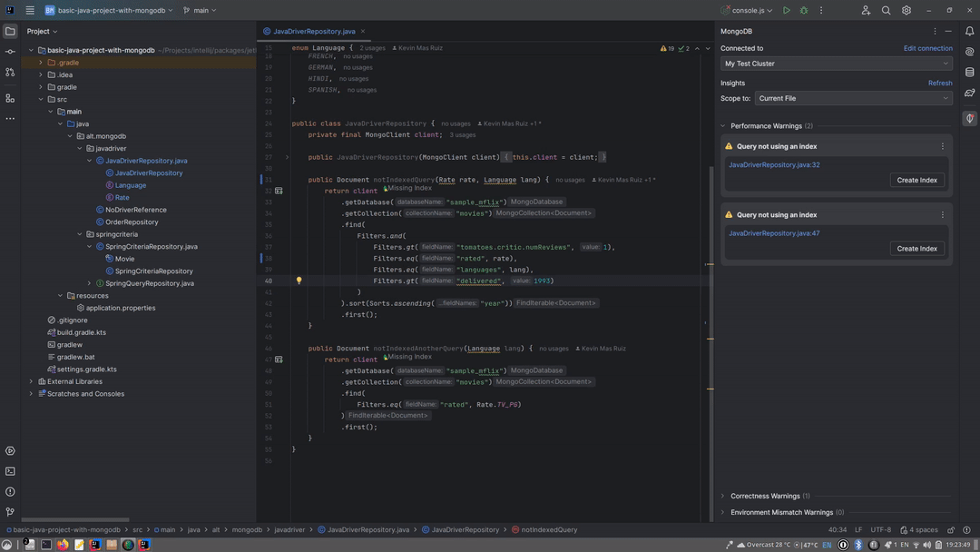980x552 pixels.
Task: Click caret position 40:34 in status bar
Action: (x=837, y=529)
